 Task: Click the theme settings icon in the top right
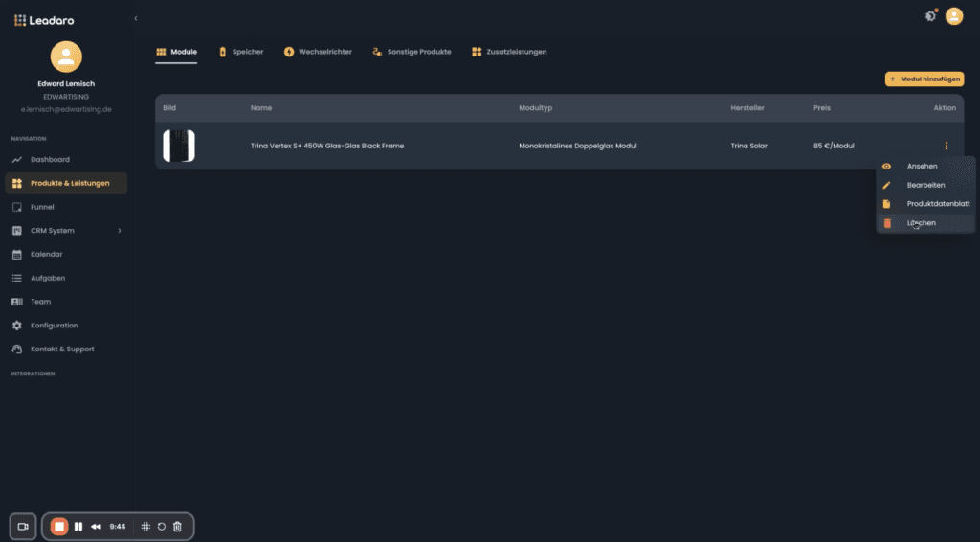click(930, 17)
